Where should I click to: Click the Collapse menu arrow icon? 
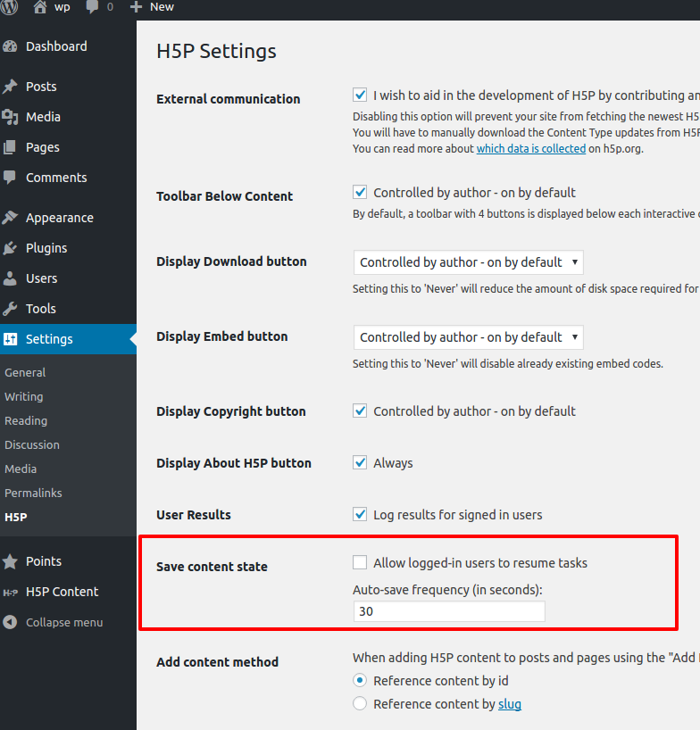pos(10,622)
